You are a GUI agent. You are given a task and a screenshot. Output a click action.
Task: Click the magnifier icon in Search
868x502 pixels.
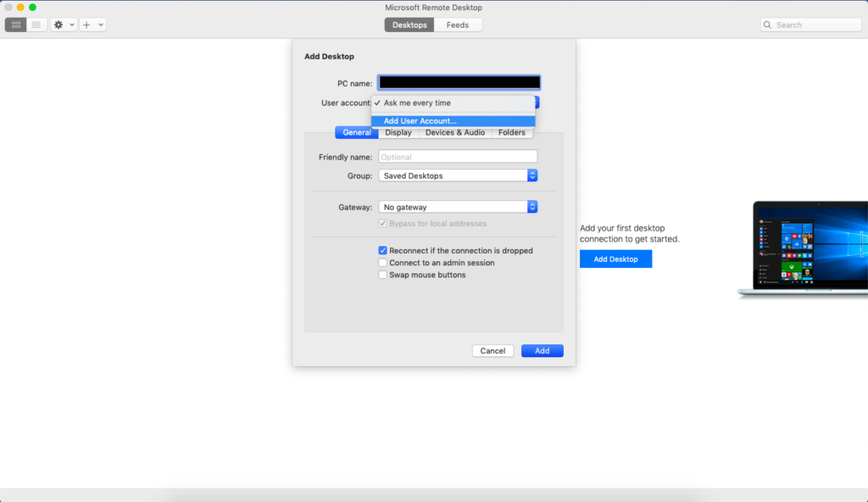[767, 25]
